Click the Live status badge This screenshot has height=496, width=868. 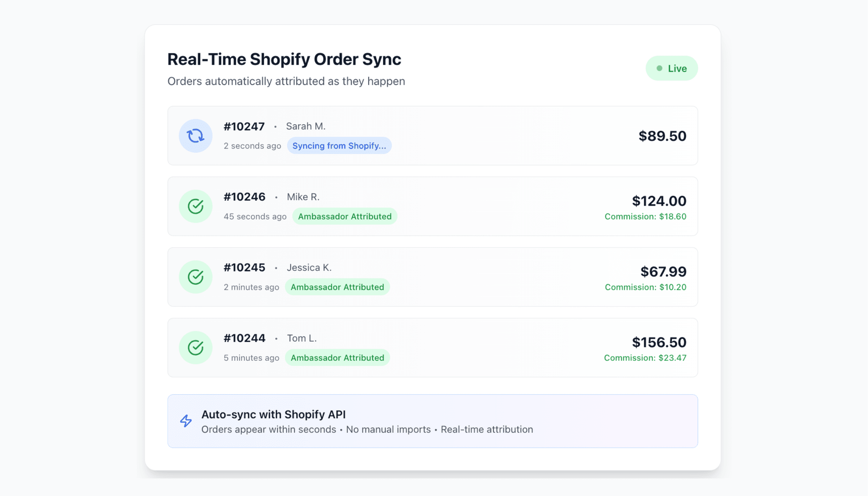(672, 68)
